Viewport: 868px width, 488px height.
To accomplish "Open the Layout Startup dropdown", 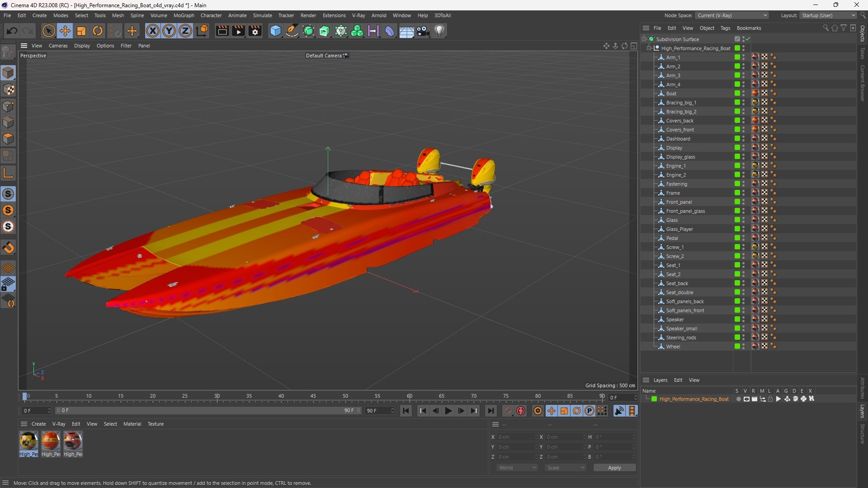I will click(828, 15).
